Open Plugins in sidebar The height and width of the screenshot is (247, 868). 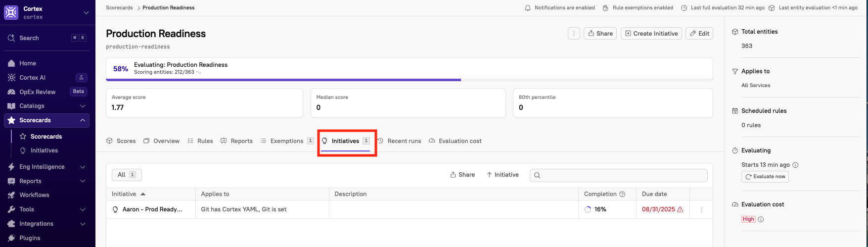tap(30, 238)
